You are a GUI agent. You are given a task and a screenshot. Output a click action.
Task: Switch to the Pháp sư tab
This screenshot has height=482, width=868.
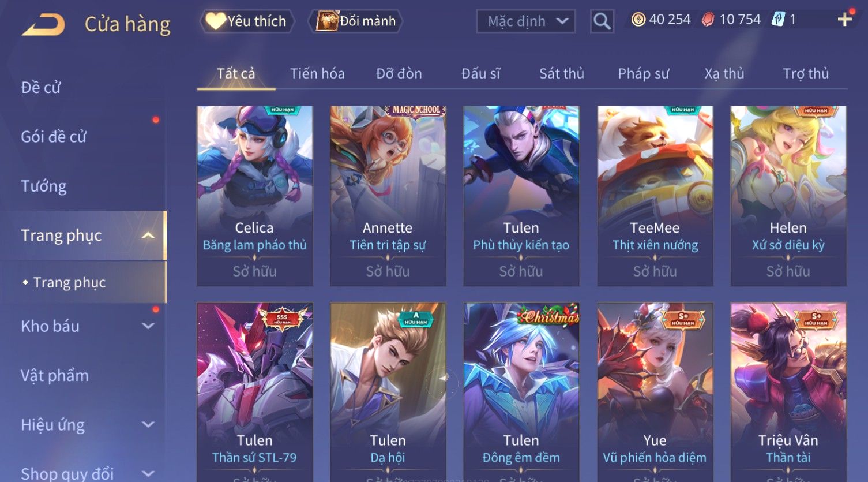(644, 74)
